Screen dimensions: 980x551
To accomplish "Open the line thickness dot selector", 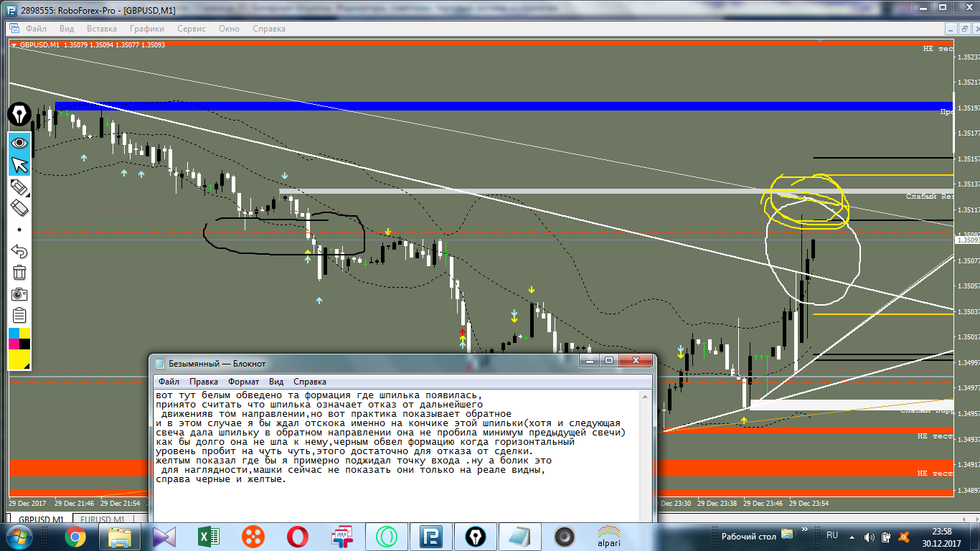I will click(x=19, y=230).
